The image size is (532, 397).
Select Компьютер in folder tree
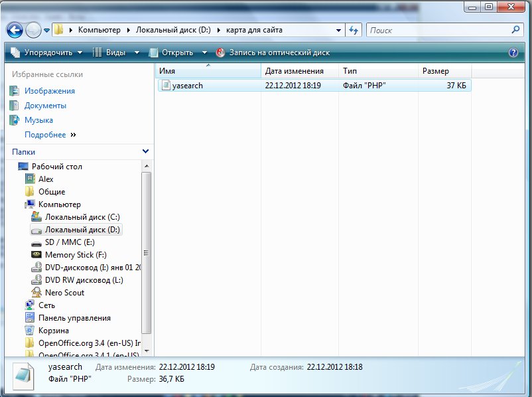coord(60,204)
